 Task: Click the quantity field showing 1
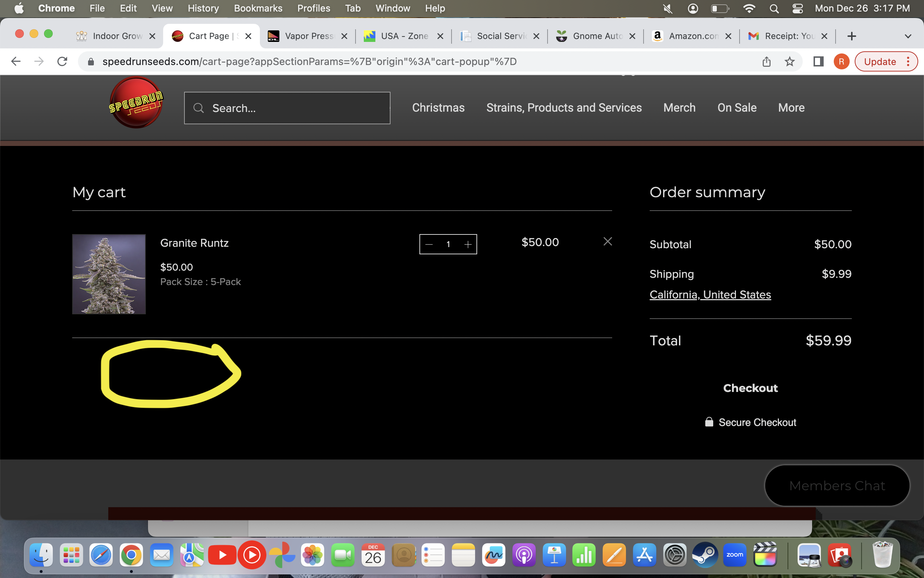tap(448, 244)
